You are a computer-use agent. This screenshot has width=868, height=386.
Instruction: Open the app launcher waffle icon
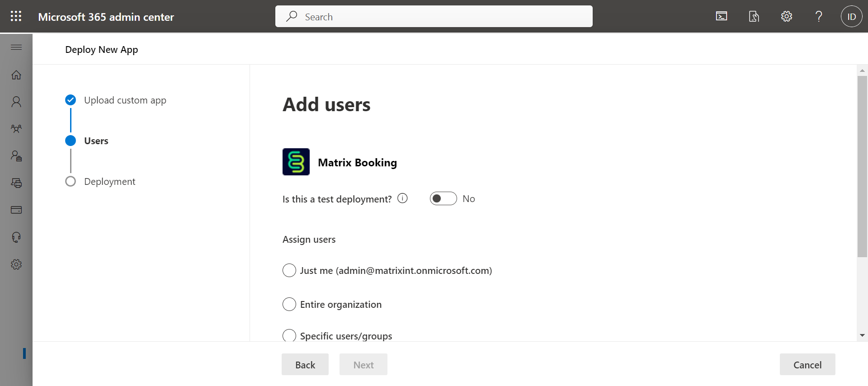[x=16, y=16]
